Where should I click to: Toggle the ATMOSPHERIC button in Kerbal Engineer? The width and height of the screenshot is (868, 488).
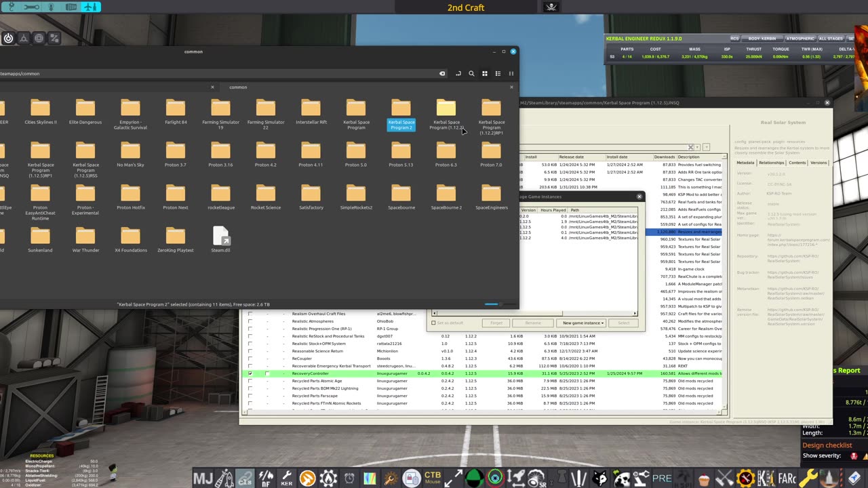point(800,39)
